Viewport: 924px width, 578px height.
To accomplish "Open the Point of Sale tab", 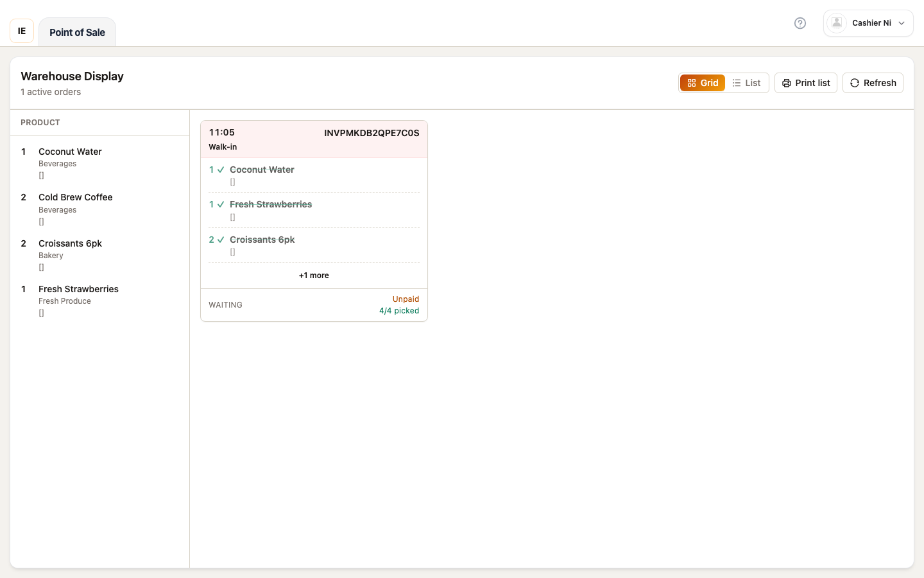I will (77, 32).
